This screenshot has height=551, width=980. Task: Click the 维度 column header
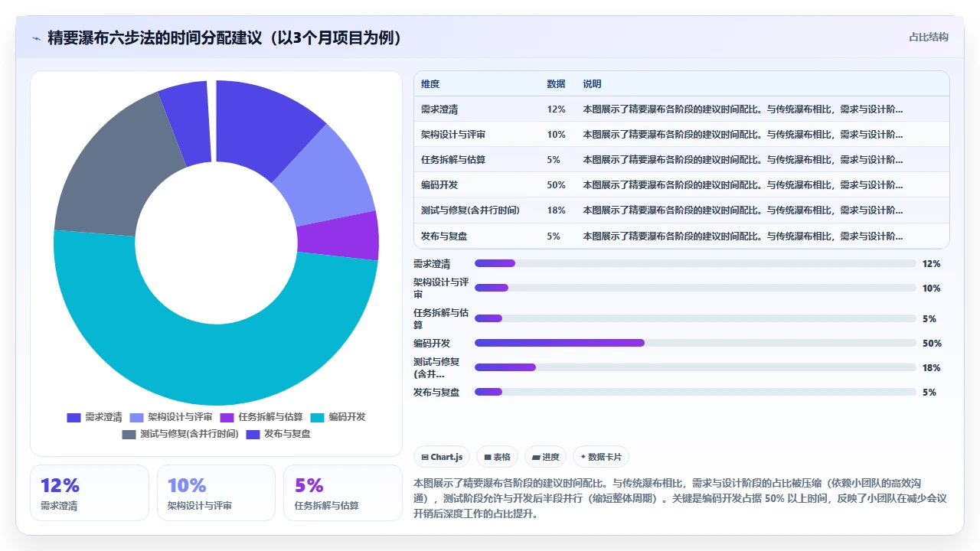pos(430,84)
